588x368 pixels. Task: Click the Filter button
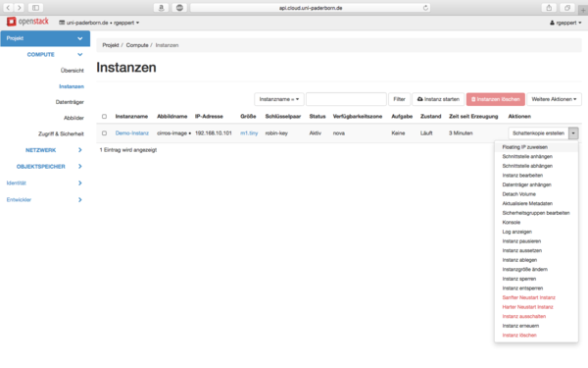[x=400, y=99]
